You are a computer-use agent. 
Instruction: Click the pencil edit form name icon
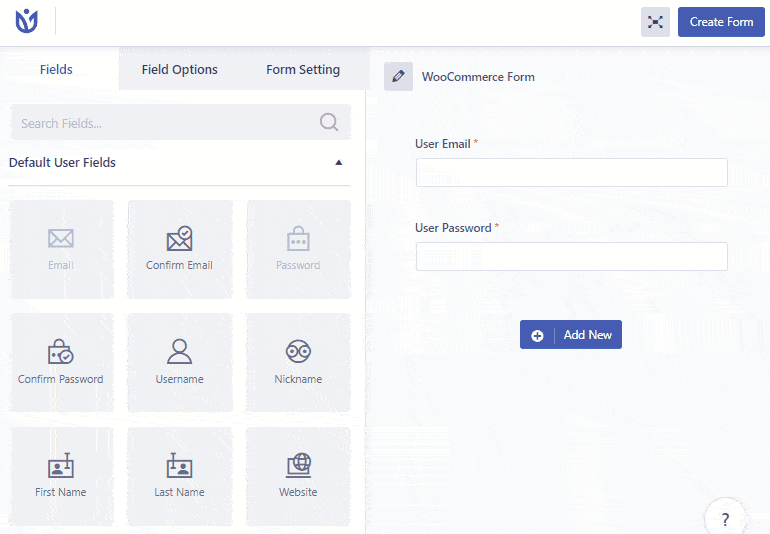click(x=398, y=77)
